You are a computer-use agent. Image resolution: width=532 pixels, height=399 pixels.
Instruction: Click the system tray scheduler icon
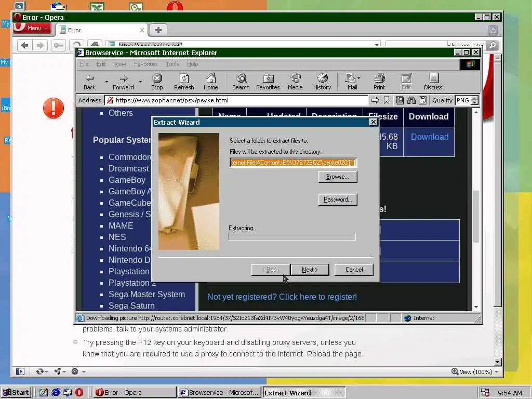[485, 392]
